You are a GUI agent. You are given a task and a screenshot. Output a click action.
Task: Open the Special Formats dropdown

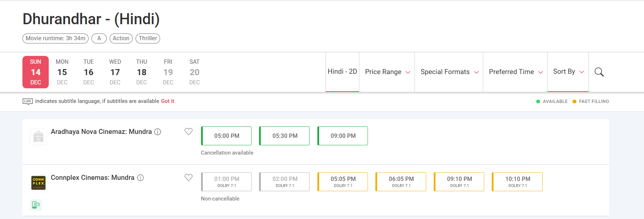coord(449,72)
